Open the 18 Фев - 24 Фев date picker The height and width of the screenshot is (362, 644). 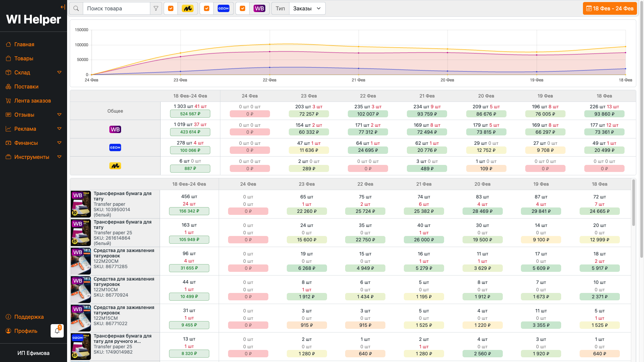point(610,8)
